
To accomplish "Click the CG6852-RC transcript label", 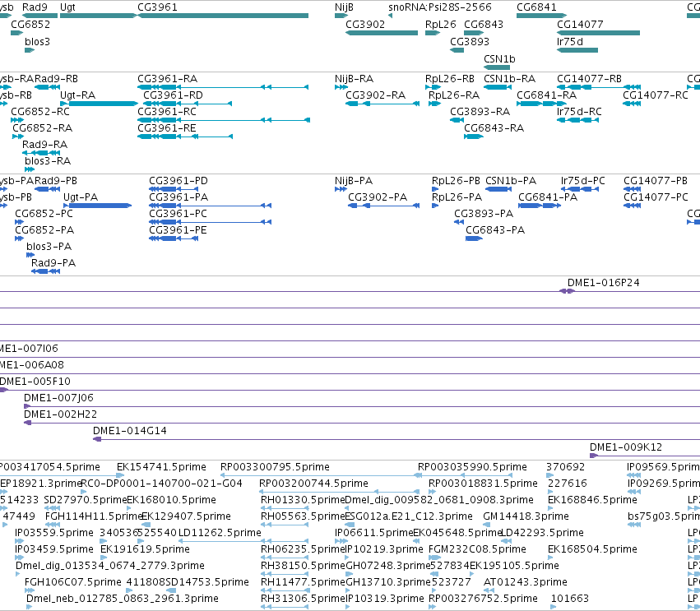I will pyautogui.click(x=40, y=112).
